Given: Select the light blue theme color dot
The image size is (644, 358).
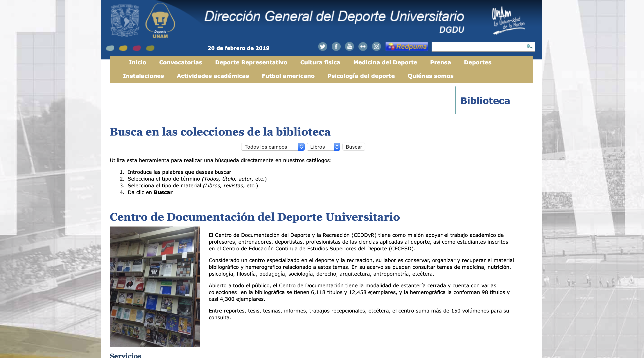Looking at the screenshot, I should 110,48.
